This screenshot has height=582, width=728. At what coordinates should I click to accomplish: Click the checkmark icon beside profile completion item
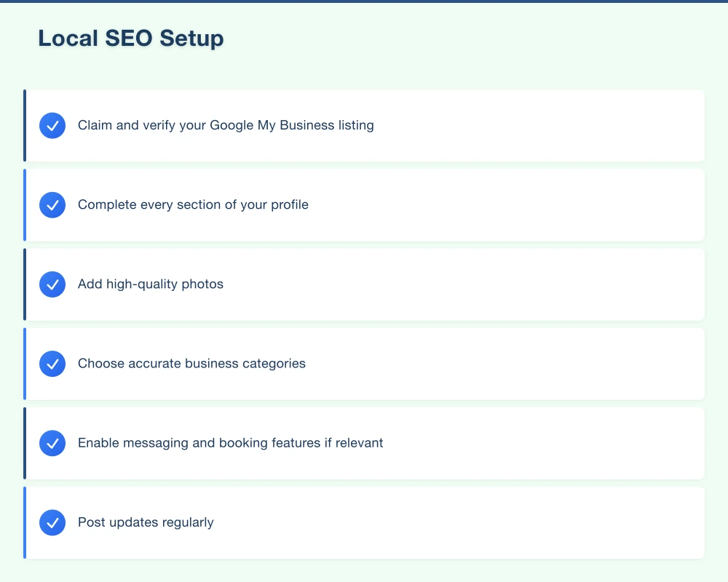click(52, 204)
